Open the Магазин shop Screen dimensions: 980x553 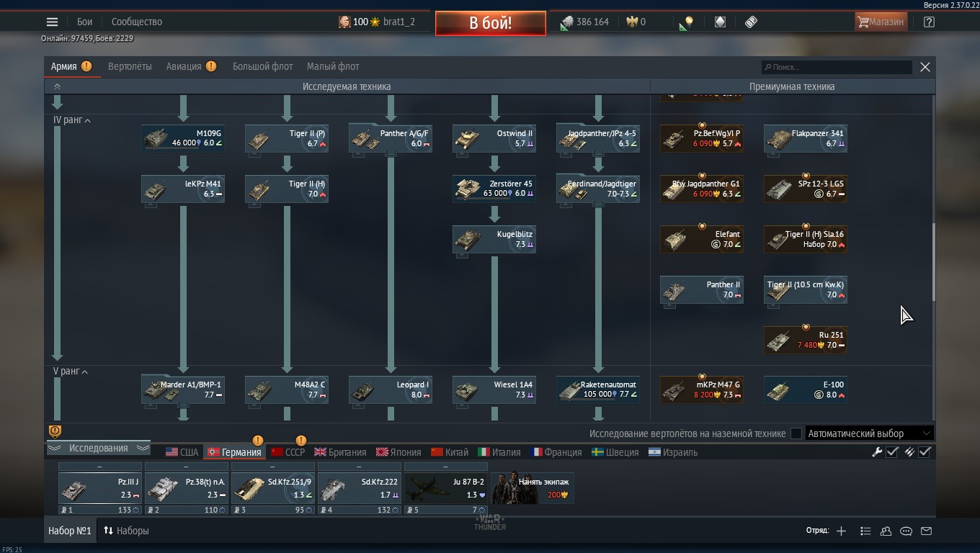pyautogui.click(x=881, y=22)
